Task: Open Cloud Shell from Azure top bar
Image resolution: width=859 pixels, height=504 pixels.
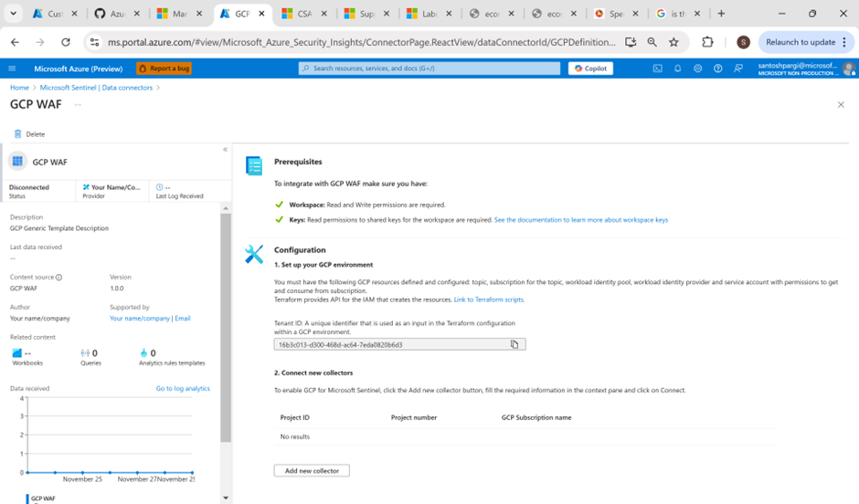Action: coord(657,68)
